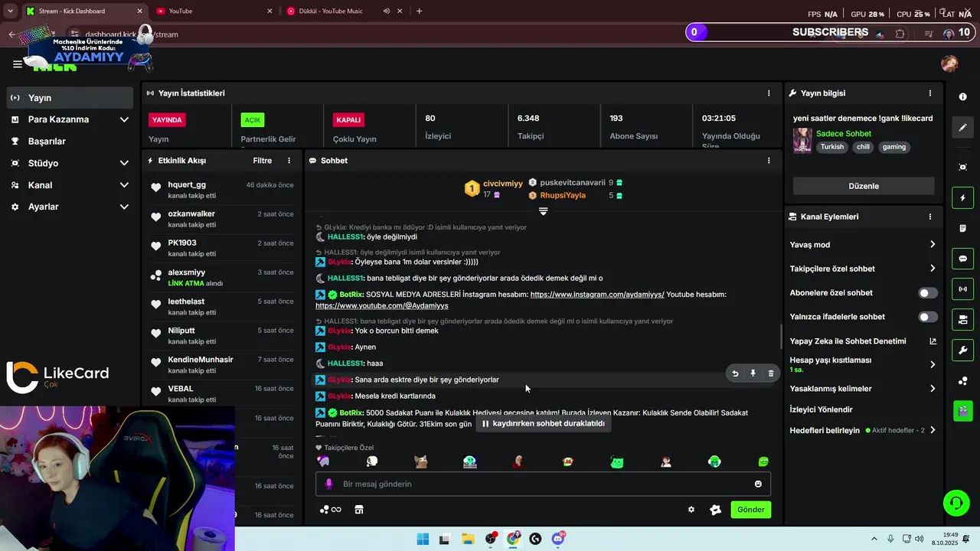Open the Hedefleri belirleyin chevron
The image size is (980, 551).
click(933, 430)
